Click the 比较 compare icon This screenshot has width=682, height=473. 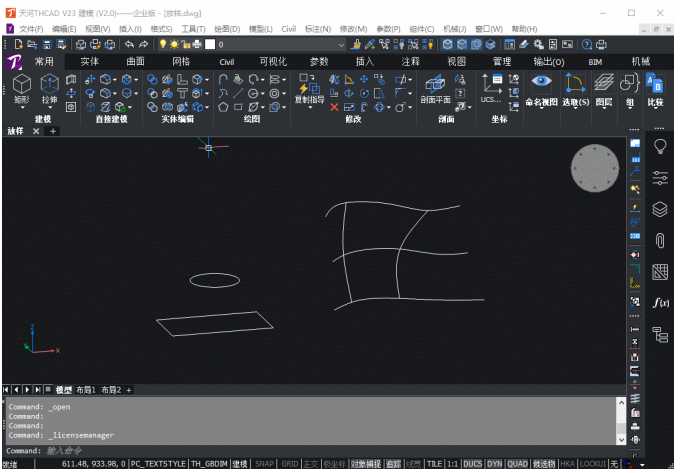[x=655, y=90]
